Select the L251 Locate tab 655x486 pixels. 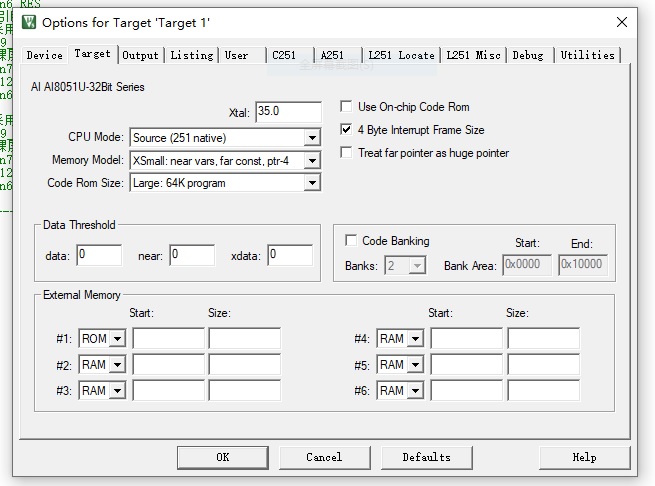[x=401, y=55]
